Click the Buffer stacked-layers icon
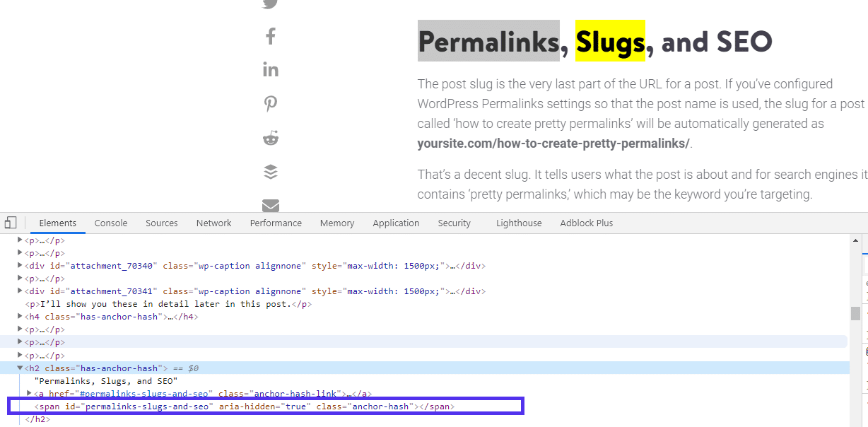 pyautogui.click(x=271, y=172)
